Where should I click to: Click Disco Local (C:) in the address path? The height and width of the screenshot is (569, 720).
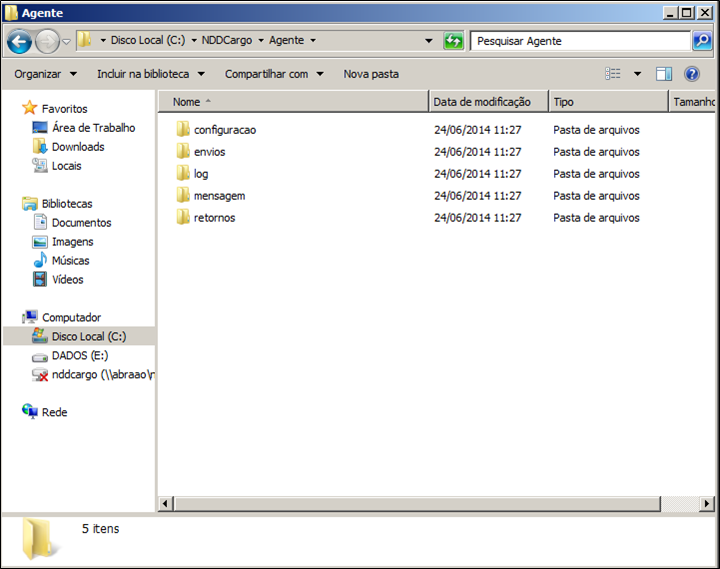pyautogui.click(x=148, y=40)
